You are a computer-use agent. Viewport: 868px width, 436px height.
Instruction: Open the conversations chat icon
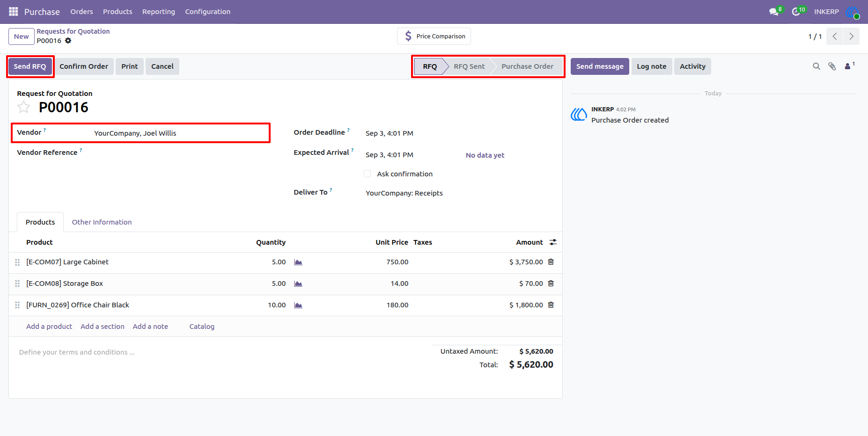774,12
